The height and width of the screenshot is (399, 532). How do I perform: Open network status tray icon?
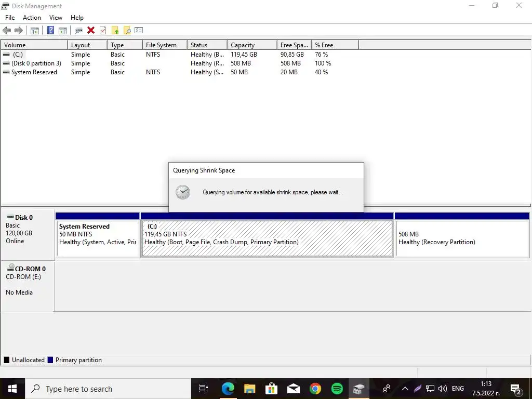pos(430,389)
